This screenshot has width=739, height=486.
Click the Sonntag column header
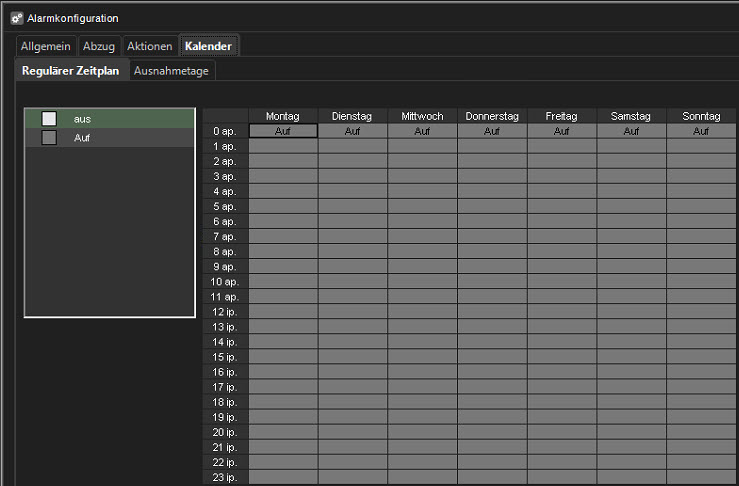pos(701,116)
